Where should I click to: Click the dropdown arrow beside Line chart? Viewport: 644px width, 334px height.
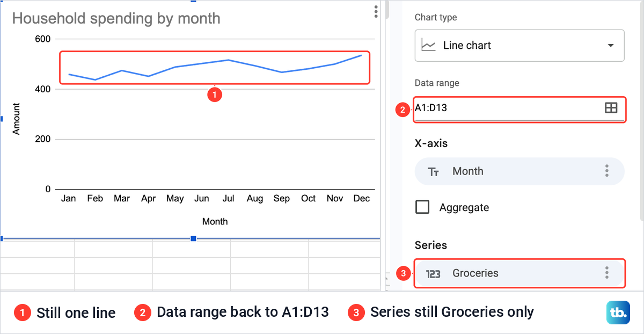(x=610, y=46)
